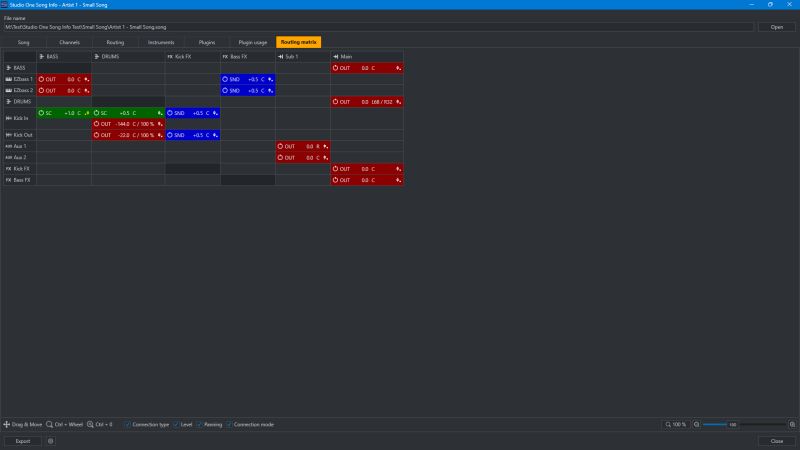Viewport: 800px width, 450px height.
Task: Click the Sub 1 output column icon
Action: tap(281, 57)
